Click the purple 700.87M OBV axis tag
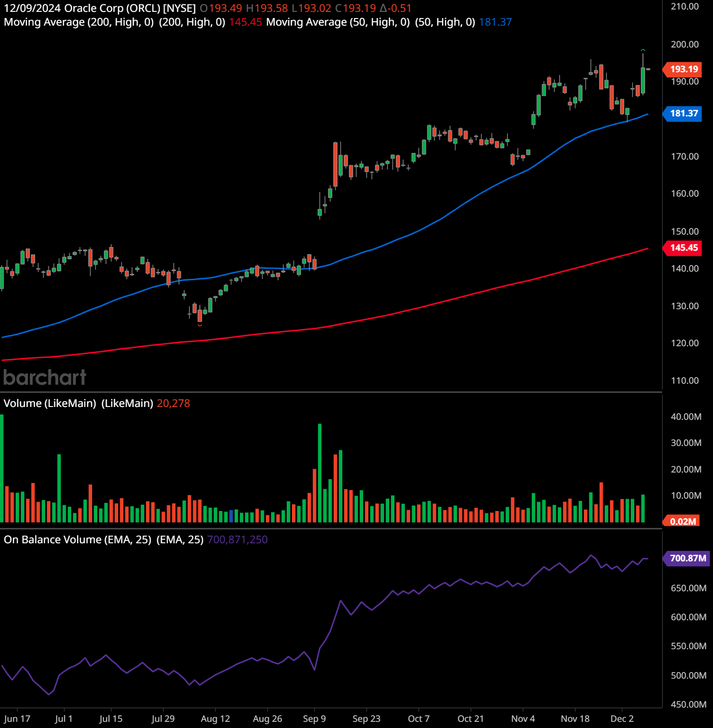Viewport: 713px width, 728px height. [686, 558]
